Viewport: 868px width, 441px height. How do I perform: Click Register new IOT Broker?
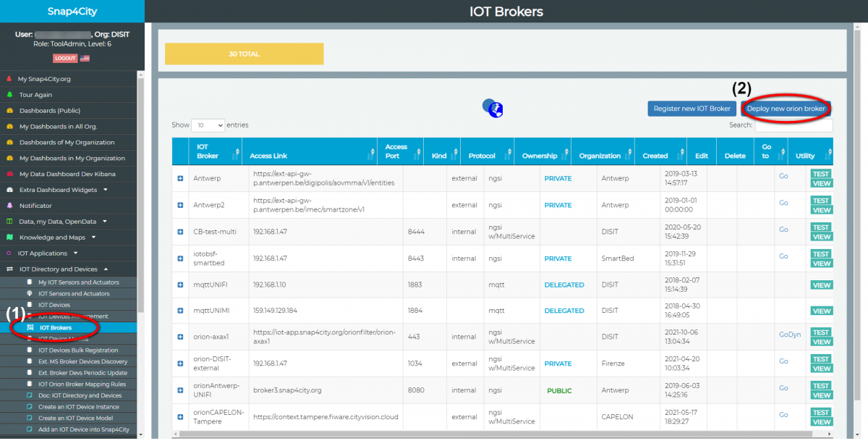(x=692, y=109)
